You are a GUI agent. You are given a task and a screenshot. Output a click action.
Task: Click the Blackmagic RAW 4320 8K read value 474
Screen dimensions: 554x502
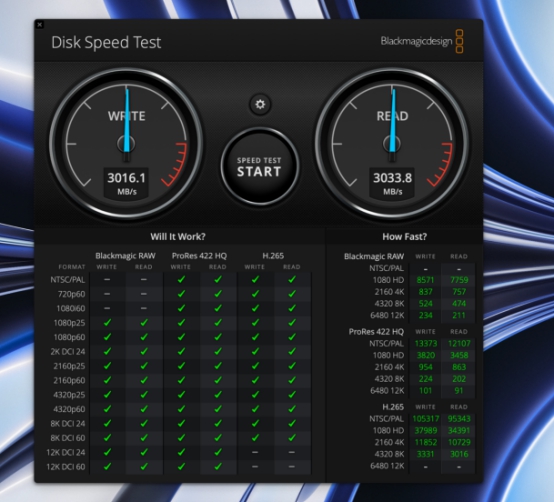459,303
